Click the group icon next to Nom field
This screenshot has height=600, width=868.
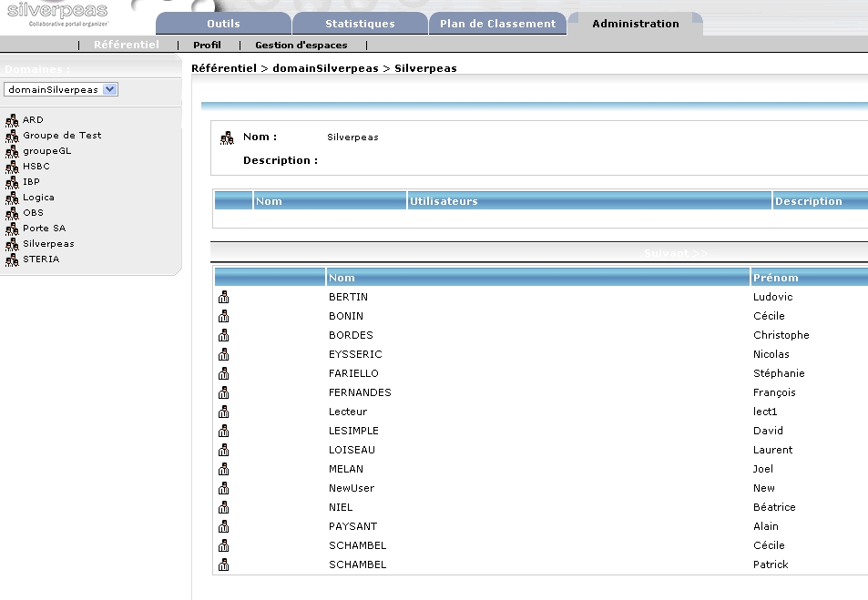point(227,137)
